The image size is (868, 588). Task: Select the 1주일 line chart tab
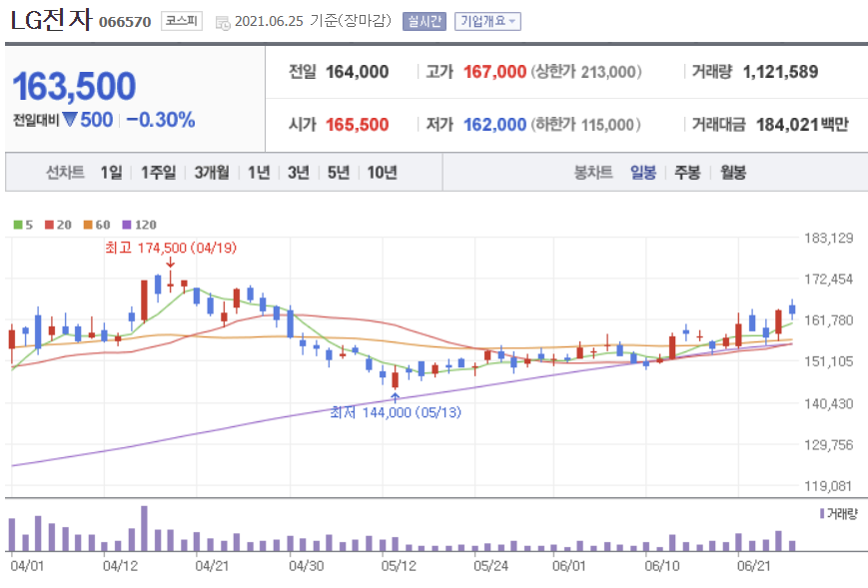pos(158,173)
